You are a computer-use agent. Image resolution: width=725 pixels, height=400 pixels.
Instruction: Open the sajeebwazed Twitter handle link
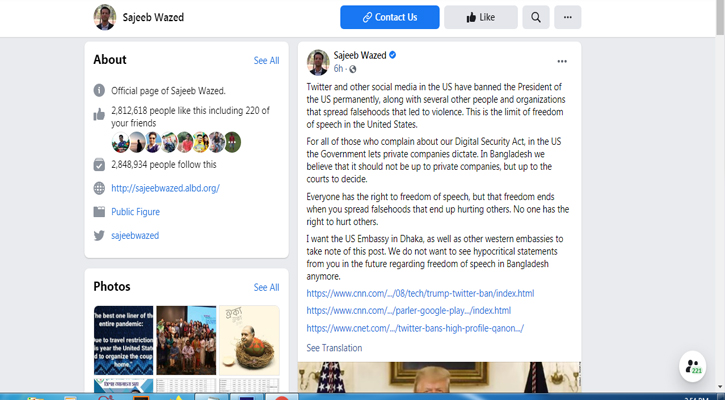(x=135, y=235)
